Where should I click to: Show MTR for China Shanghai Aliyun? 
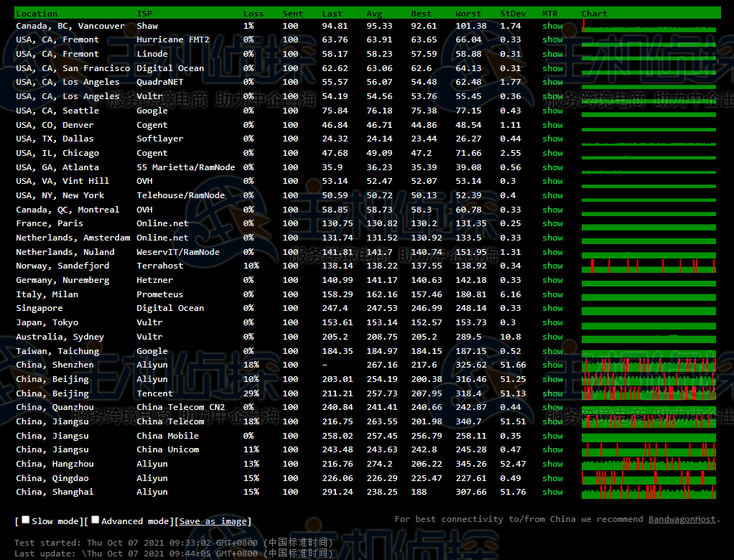(552, 492)
